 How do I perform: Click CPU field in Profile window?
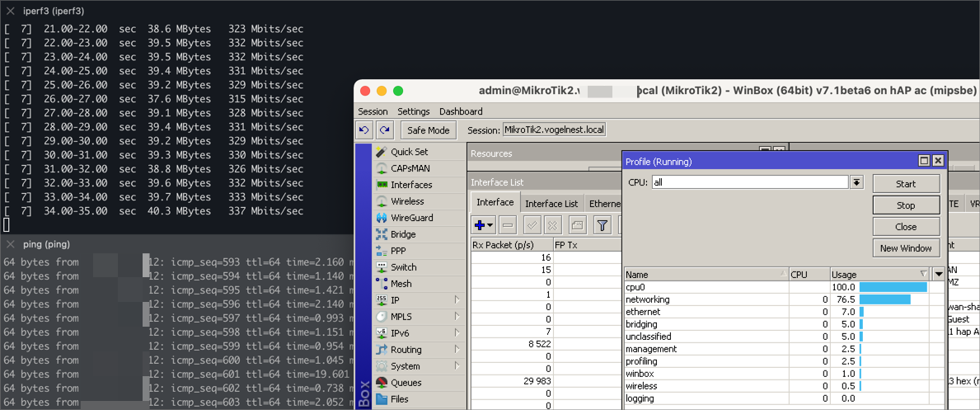[750, 182]
